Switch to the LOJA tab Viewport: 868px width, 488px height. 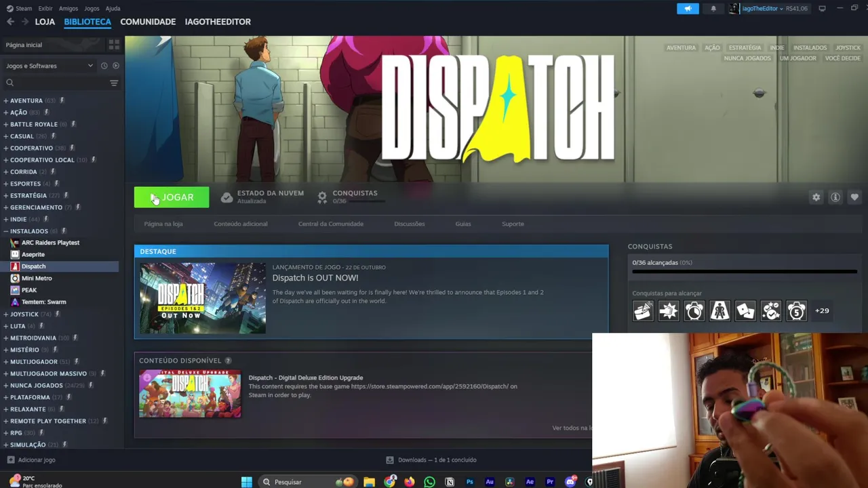45,22
